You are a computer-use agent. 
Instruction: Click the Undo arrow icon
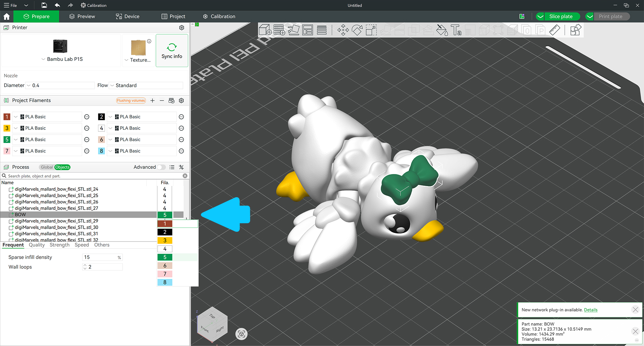click(x=58, y=5)
